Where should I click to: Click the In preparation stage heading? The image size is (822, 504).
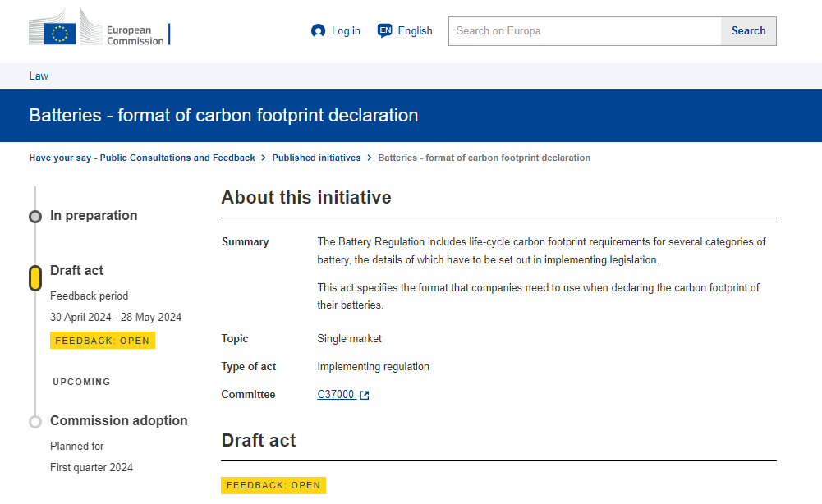94,215
